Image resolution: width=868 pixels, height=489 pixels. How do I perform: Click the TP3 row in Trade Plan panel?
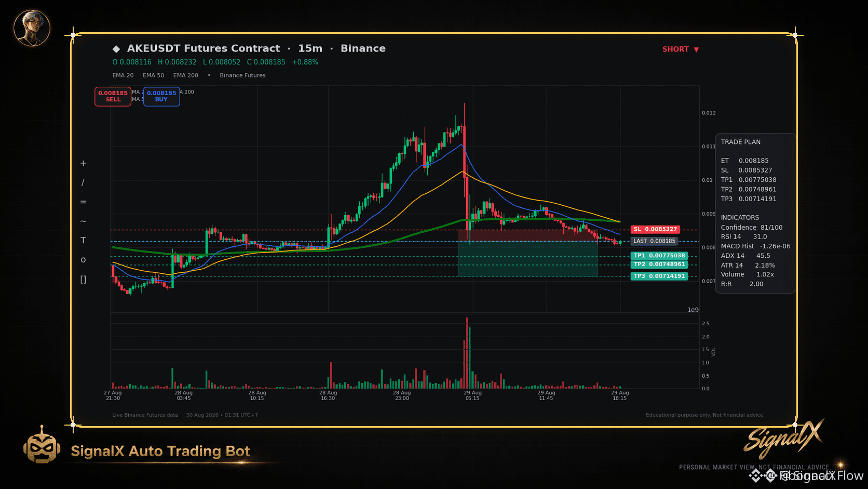[749, 199]
